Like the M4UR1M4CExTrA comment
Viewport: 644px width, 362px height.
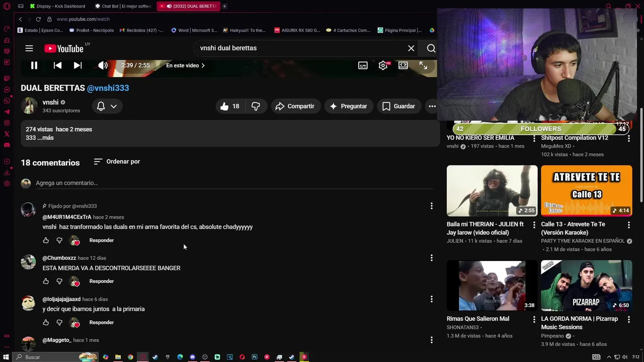point(46,240)
